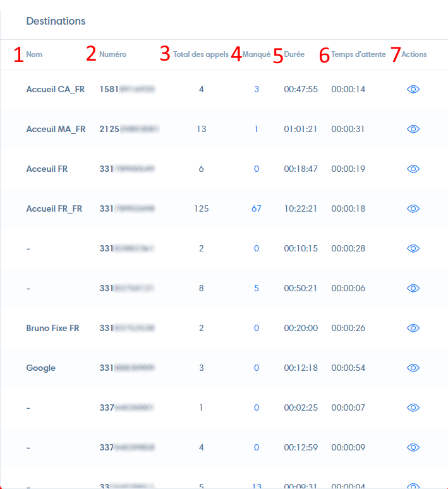This screenshot has height=489, width=448.
Task: Open missed count 1 for Accueil MA_FR
Action: pos(257,129)
